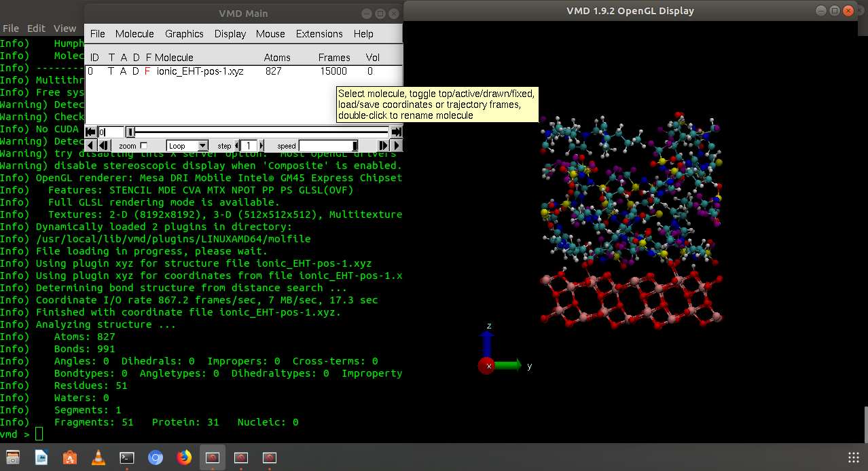868x471 pixels.
Task: Toggle the Drawn (D) flag of the molecule
Action: [135, 71]
